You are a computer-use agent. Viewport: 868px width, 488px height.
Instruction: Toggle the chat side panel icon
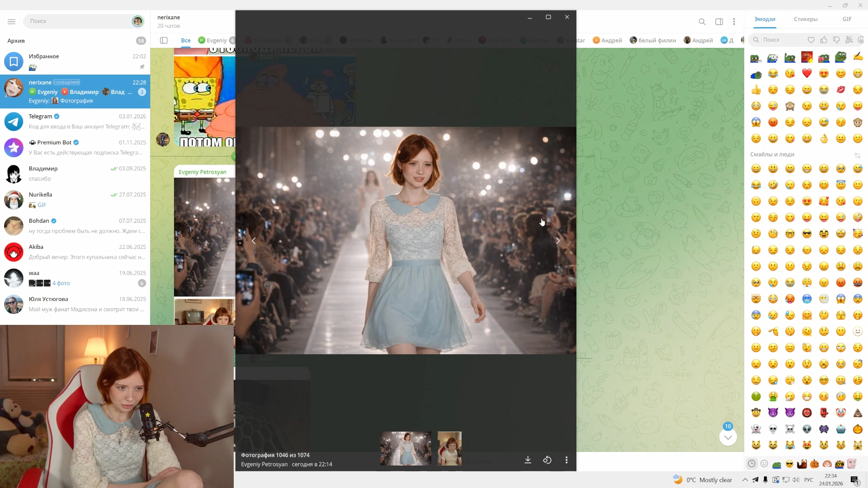(719, 22)
